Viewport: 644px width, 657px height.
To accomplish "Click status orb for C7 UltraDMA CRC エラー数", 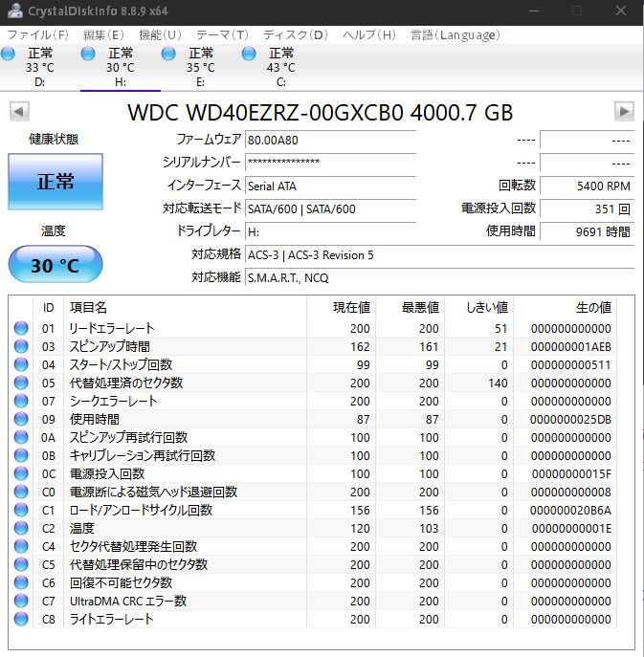I will [21, 601].
